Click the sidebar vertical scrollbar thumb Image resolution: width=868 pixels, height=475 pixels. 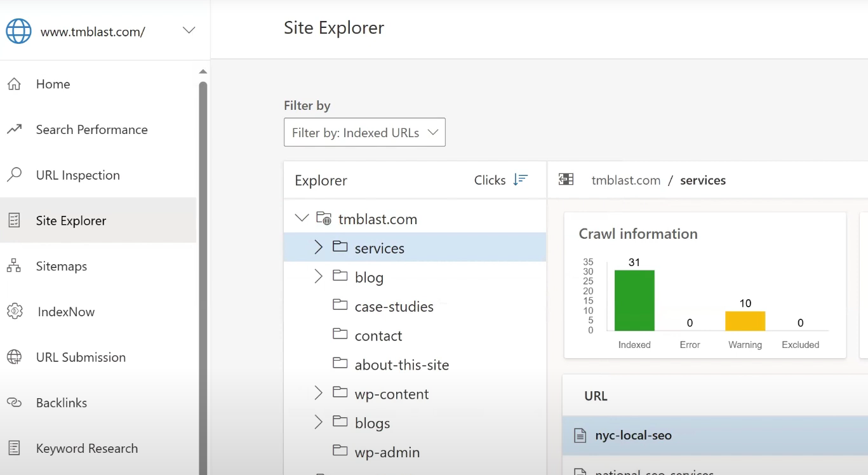[203, 278]
